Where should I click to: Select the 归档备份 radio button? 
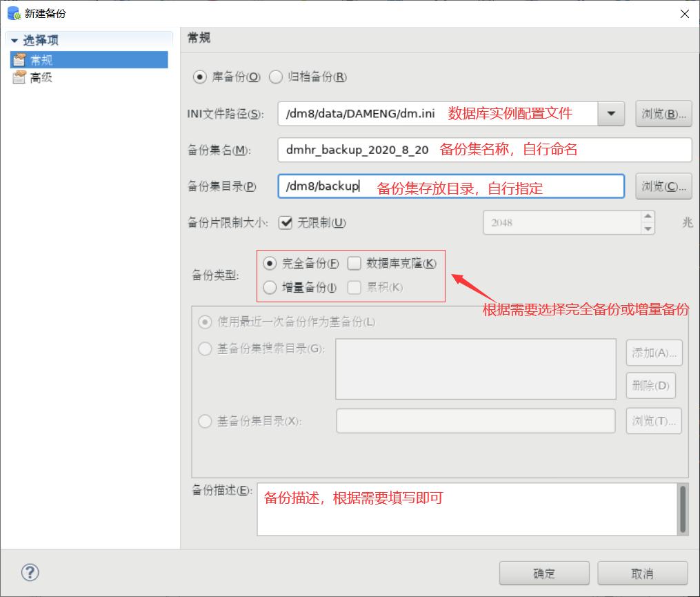275,77
